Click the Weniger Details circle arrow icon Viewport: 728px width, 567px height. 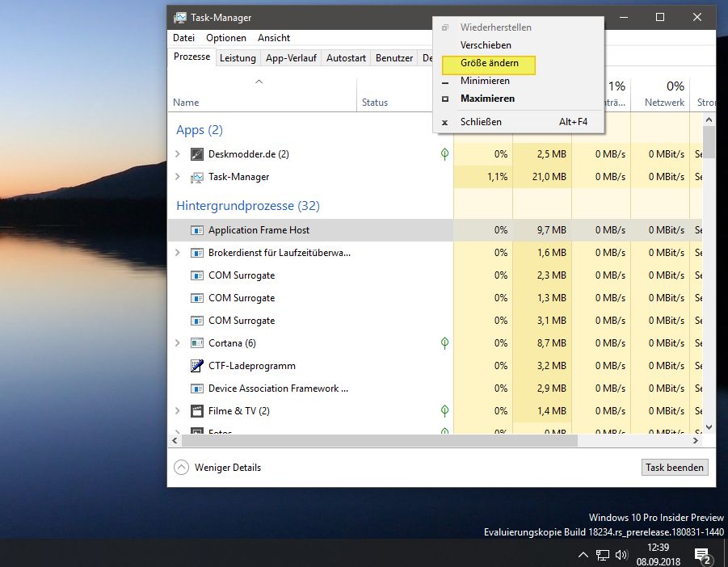181,467
